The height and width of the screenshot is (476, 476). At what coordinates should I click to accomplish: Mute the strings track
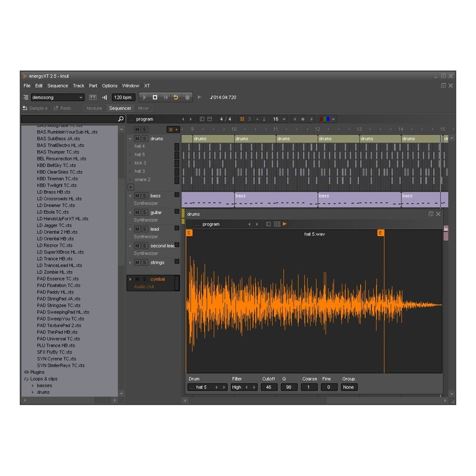pyautogui.click(x=137, y=262)
